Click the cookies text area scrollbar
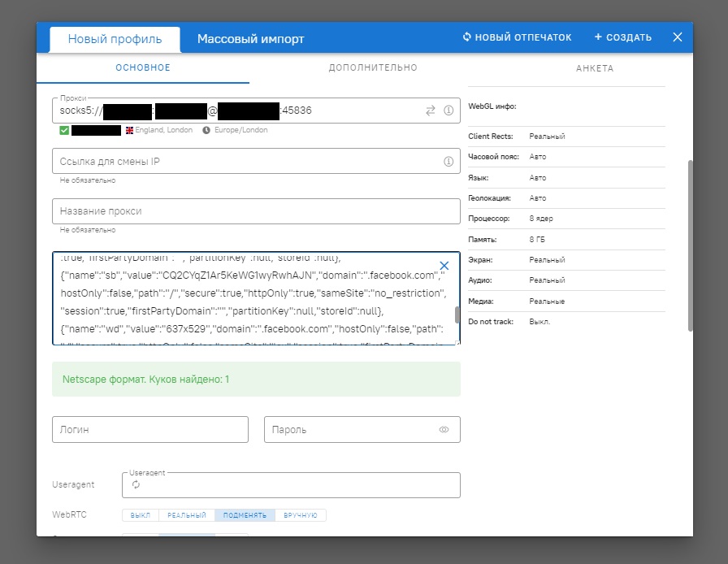The image size is (728, 564). [457, 315]
